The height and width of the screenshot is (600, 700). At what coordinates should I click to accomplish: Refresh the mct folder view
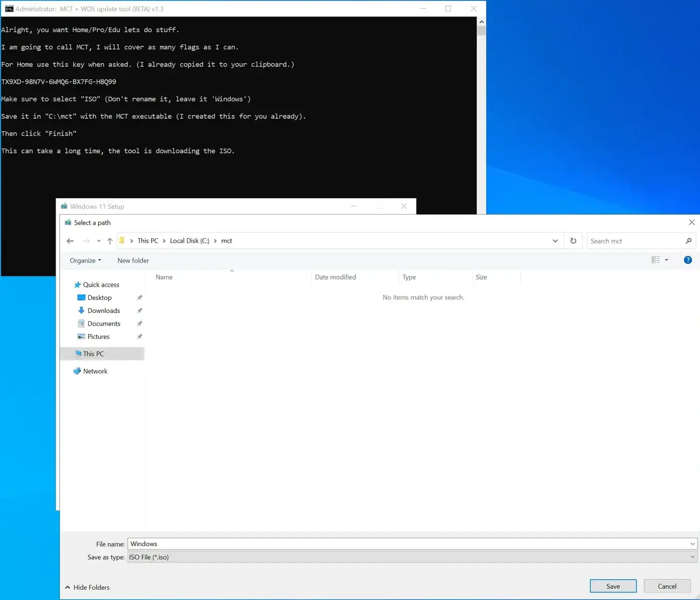click(x=573, y=241)
